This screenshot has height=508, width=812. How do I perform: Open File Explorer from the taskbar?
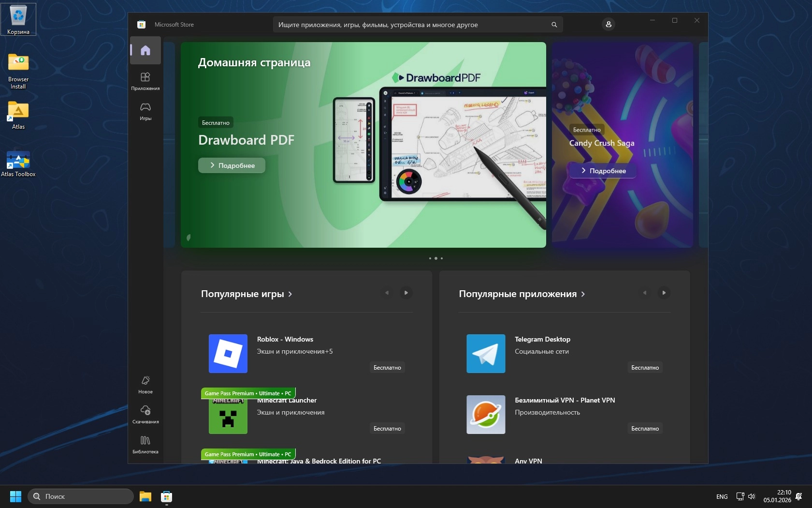(145, 496)
